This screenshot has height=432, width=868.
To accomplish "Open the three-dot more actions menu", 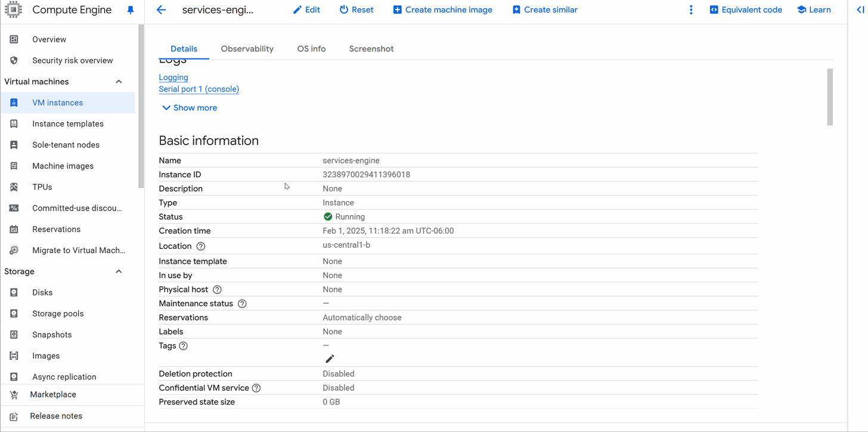I will click(x=691, y=10).
